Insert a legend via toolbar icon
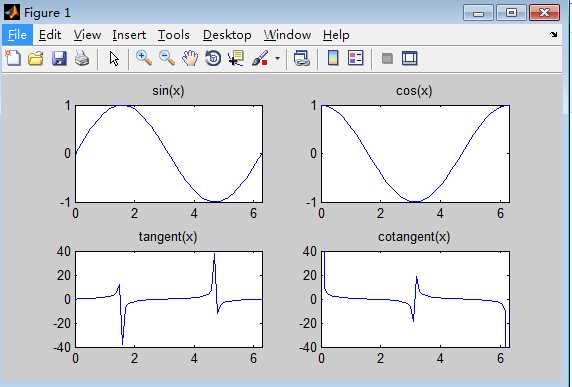Image resolution: width=572 pixels, height=387 pixels. tap(356, 58)
